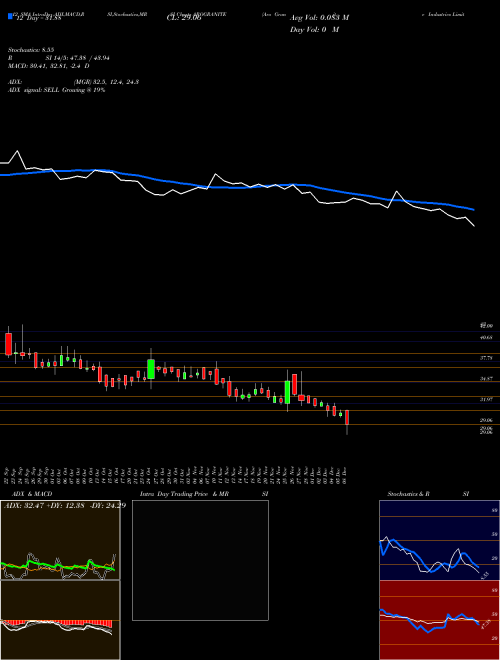Click the white price peak near chart start
The width and height of the screenshot is (500, 660).
tap(17, 151)
